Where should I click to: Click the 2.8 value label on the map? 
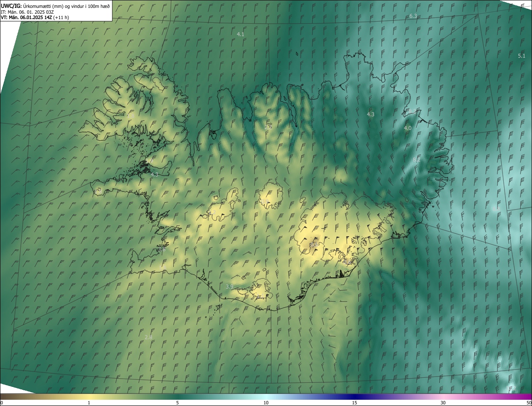pyautogui.click(x=148, y=337)
